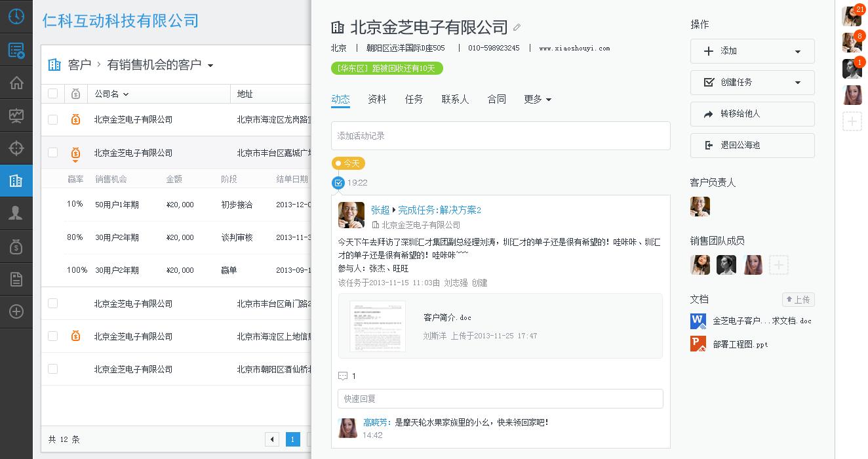Click the 添加活动记录 input field

point(500,136)
